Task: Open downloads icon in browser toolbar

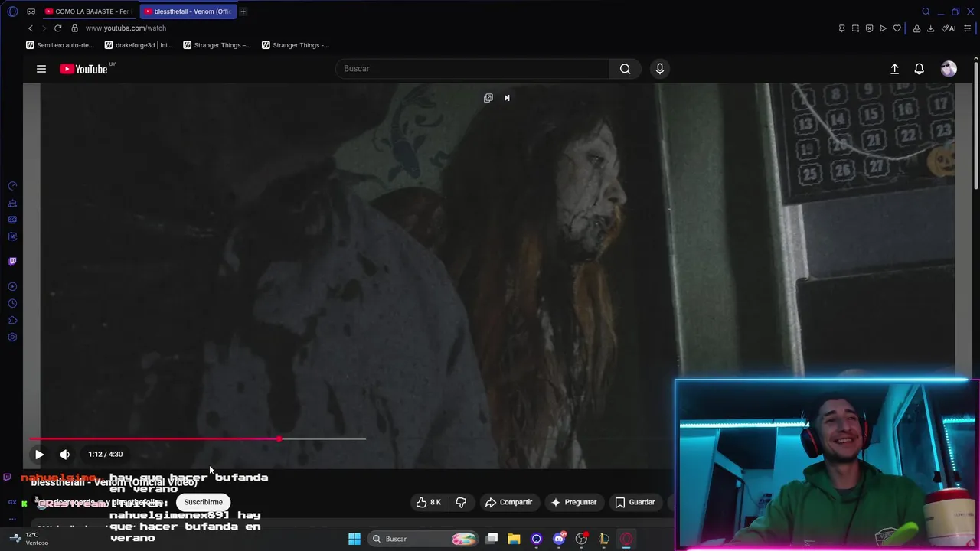Action: 931,28
